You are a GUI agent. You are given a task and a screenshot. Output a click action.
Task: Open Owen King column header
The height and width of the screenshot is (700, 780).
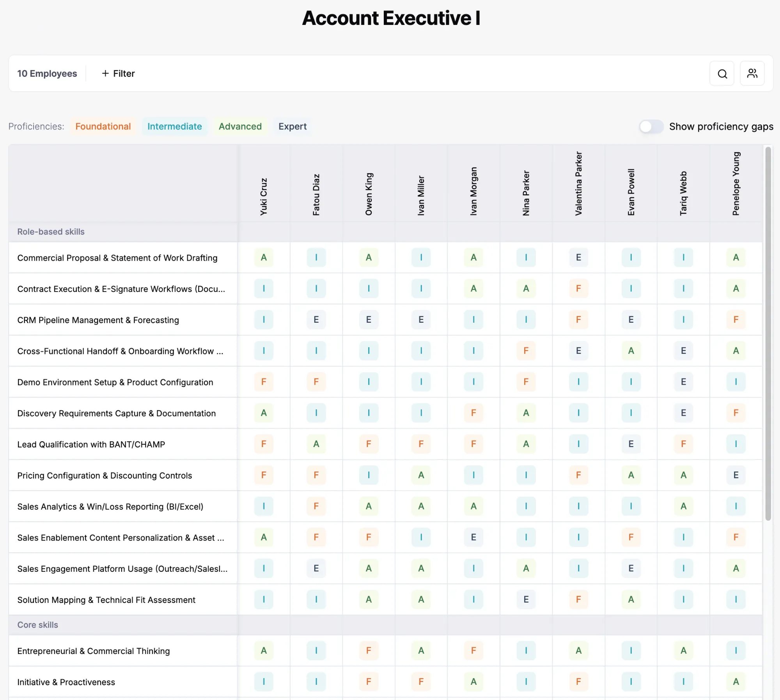tap(369, 194)
